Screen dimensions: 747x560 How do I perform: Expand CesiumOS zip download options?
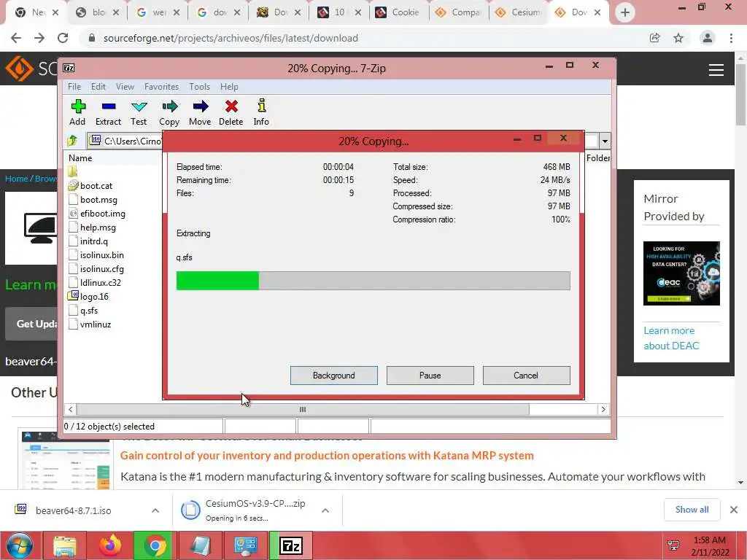(x=325, y=510)
